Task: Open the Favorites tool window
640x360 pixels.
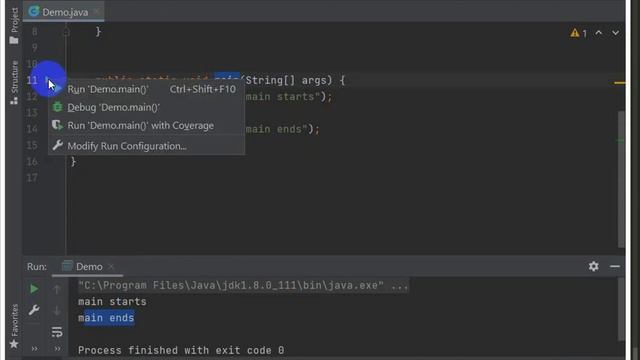Action: tap(14, 327)
